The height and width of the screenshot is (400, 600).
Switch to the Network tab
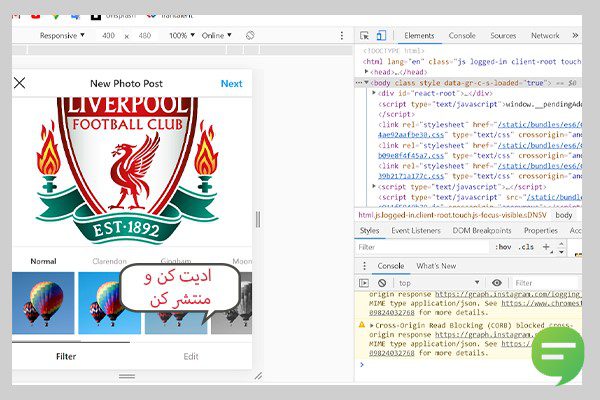point(545,36)
